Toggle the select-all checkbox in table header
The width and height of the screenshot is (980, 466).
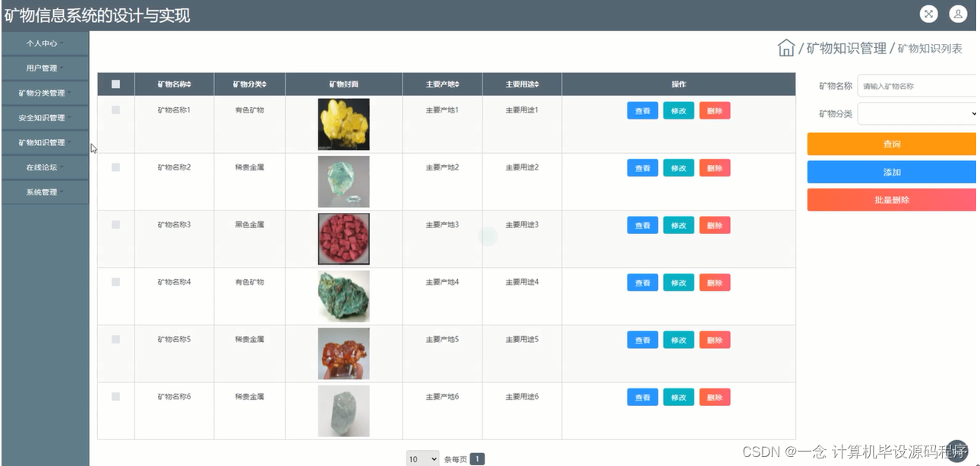pyautogui.click(x=115, y=84)
